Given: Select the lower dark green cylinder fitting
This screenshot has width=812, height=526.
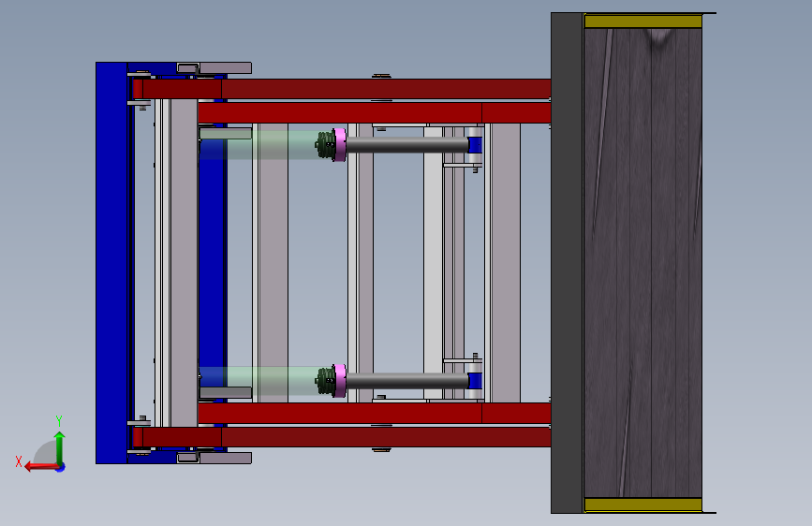Looking at the screenshot, I should point(326,381).
